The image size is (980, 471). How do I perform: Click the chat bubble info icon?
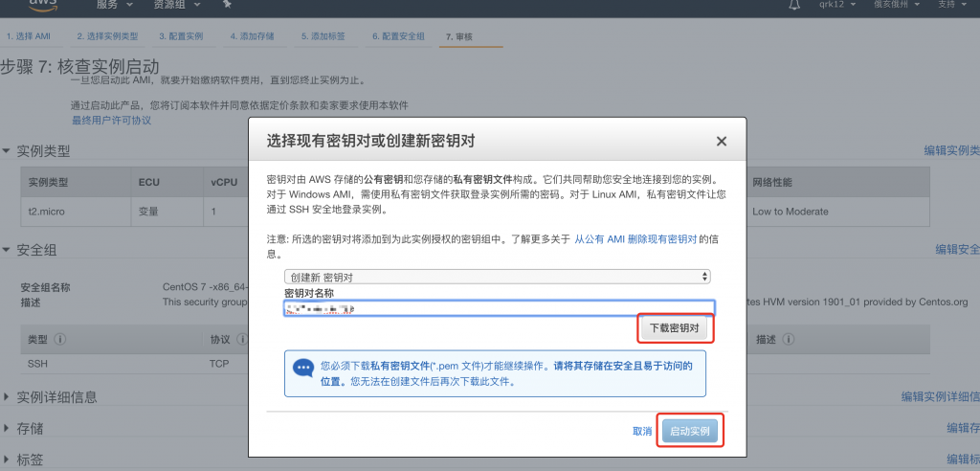click(303, 368)
